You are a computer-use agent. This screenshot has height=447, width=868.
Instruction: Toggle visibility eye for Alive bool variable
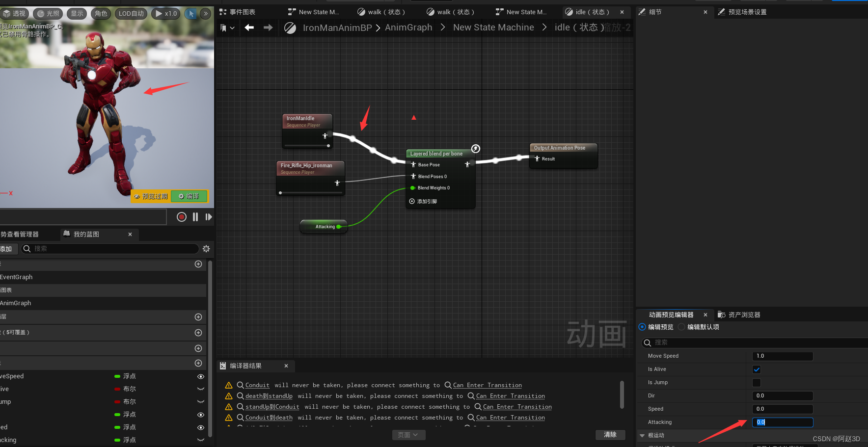click(x=201, y=389)
